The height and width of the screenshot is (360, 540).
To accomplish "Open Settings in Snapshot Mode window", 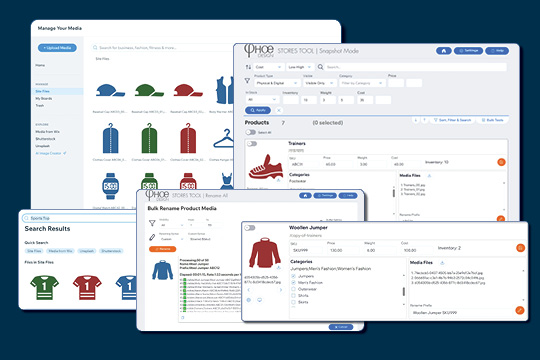I will (468, 51).
